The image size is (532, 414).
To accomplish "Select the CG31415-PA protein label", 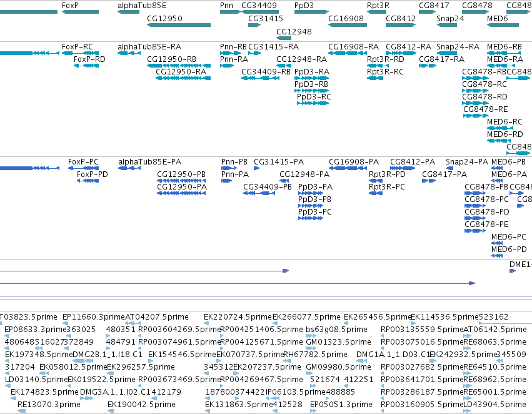I will [x=279, y=161].
